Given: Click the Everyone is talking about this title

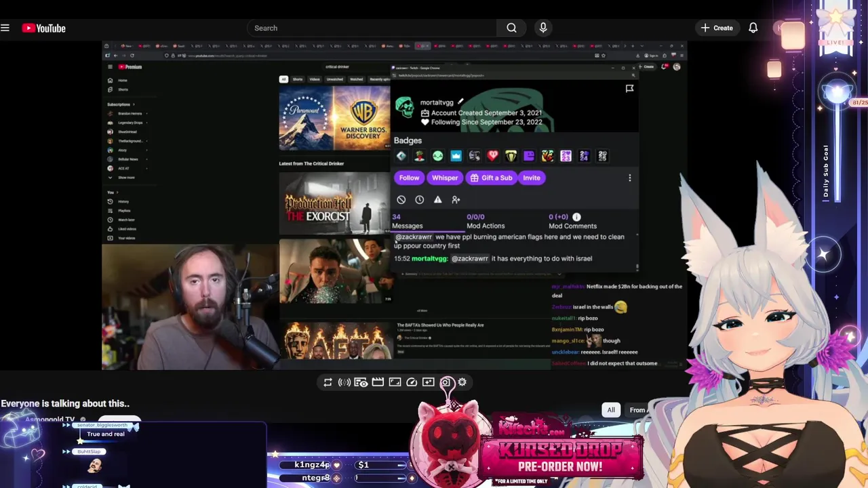Looking at the screenshot, I should (64, 404).
